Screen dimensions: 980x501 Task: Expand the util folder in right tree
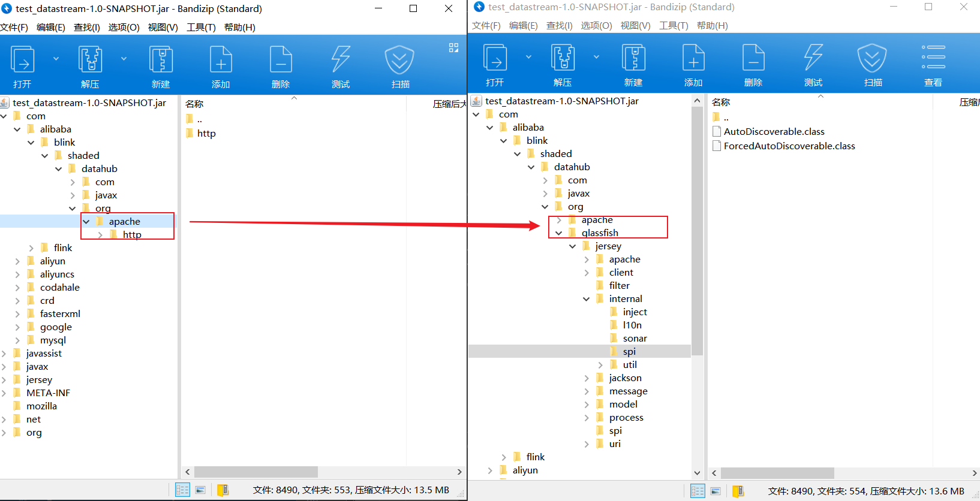[600, 365]
